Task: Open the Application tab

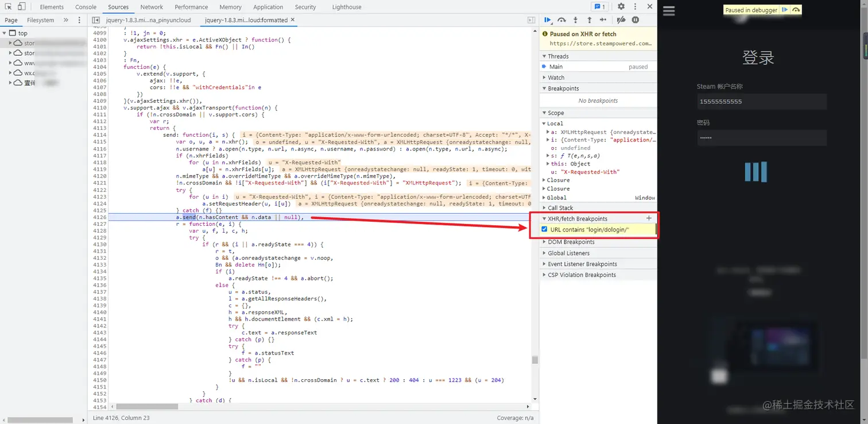Action: (x=268, y=7)
